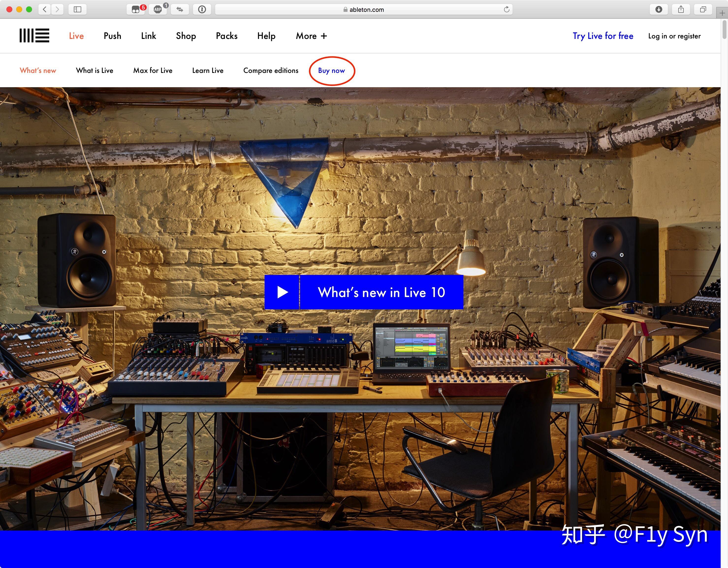Open the Packs menu

(226, 36)
